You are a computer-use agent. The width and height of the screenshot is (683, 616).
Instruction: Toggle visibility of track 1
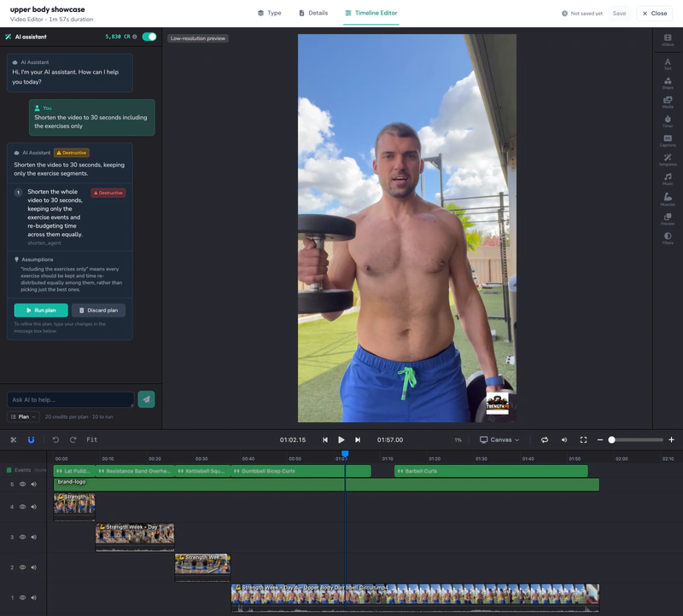pyautogui.click(x=23, y=598)
